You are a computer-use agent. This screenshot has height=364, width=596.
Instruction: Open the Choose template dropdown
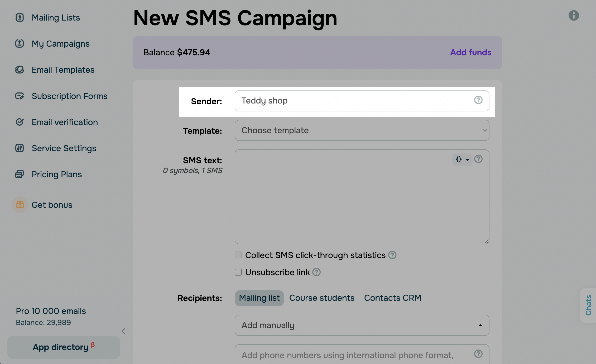click(x=362, y=130)
